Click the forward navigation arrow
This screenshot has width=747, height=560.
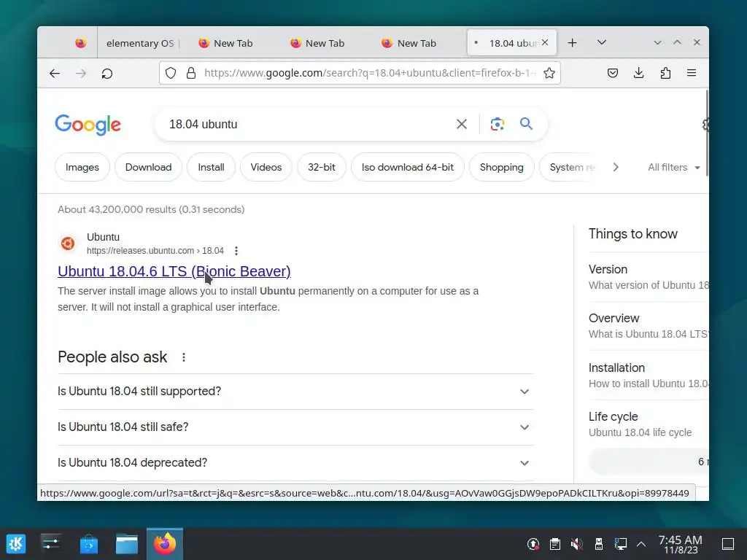81,74
